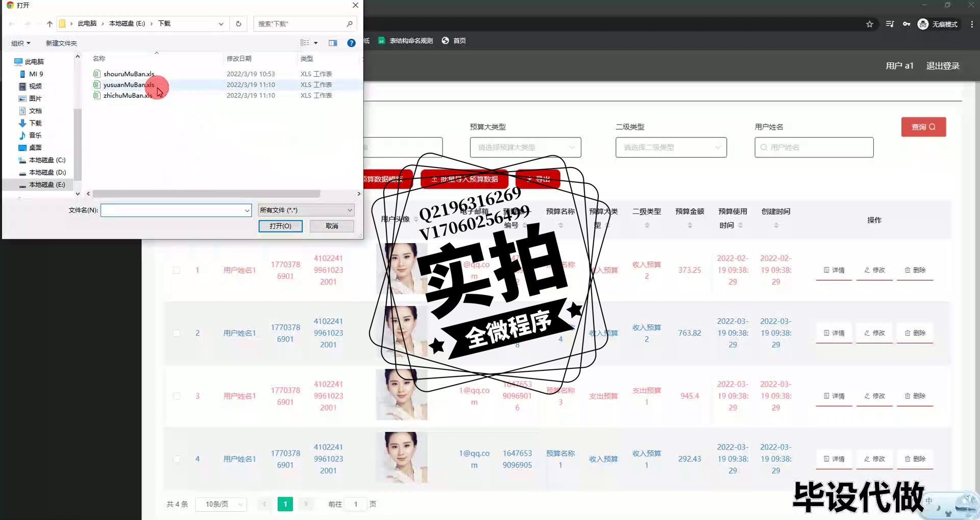980x520 pixels.
Task: Tick the checkbox for row 1
Action: (x=176, y=270)
